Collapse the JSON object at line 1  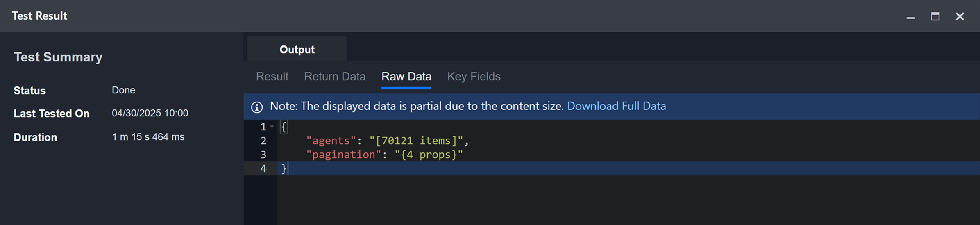(272, 127)
